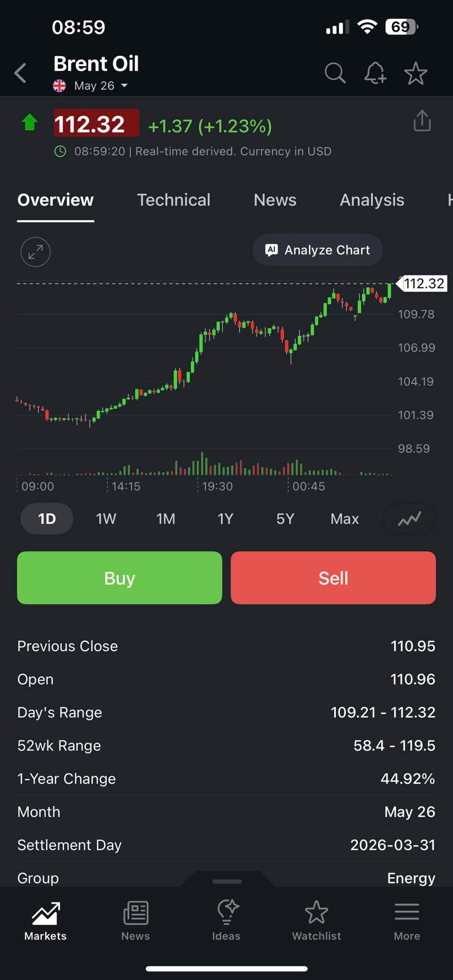Image resolution: width=453 pixels, height=980 pixels.
Task: Select the 1W timeframe
Action: 106,519
